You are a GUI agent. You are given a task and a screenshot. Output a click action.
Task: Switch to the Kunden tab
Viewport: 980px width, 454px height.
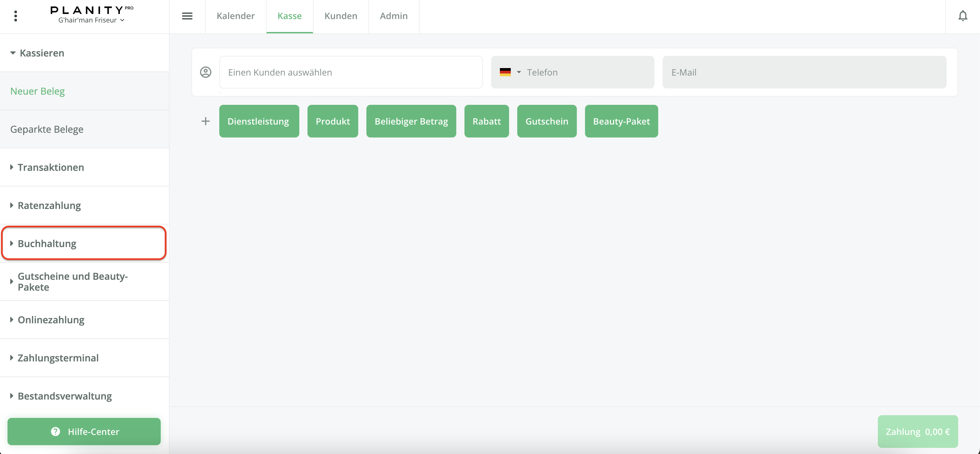tap(341, 16)
